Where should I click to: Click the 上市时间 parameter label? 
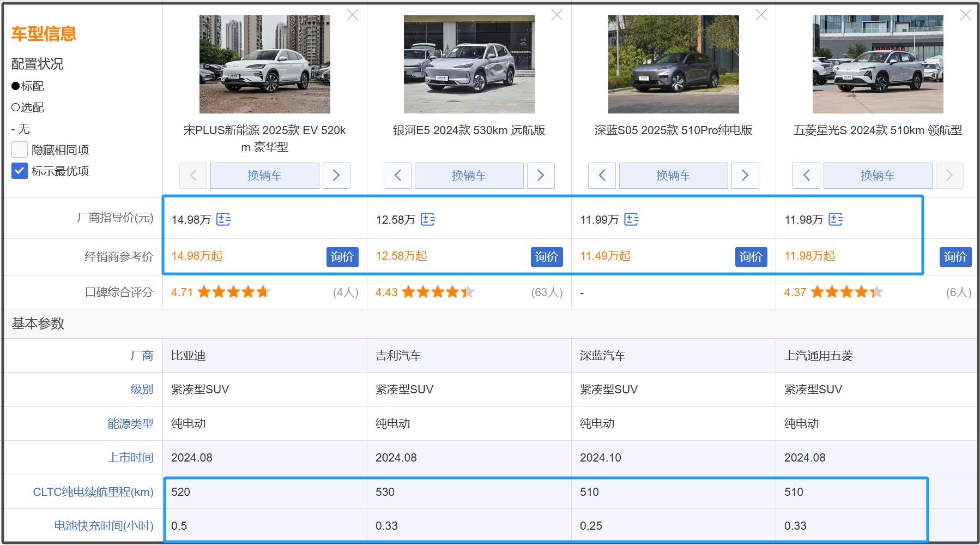coord(130,458)
